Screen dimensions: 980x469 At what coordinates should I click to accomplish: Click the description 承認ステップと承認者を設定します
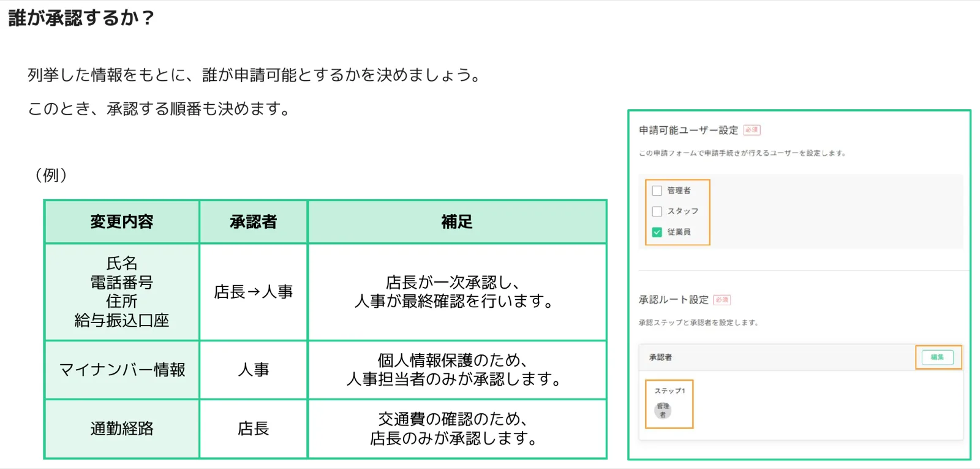tap(699, 322)
